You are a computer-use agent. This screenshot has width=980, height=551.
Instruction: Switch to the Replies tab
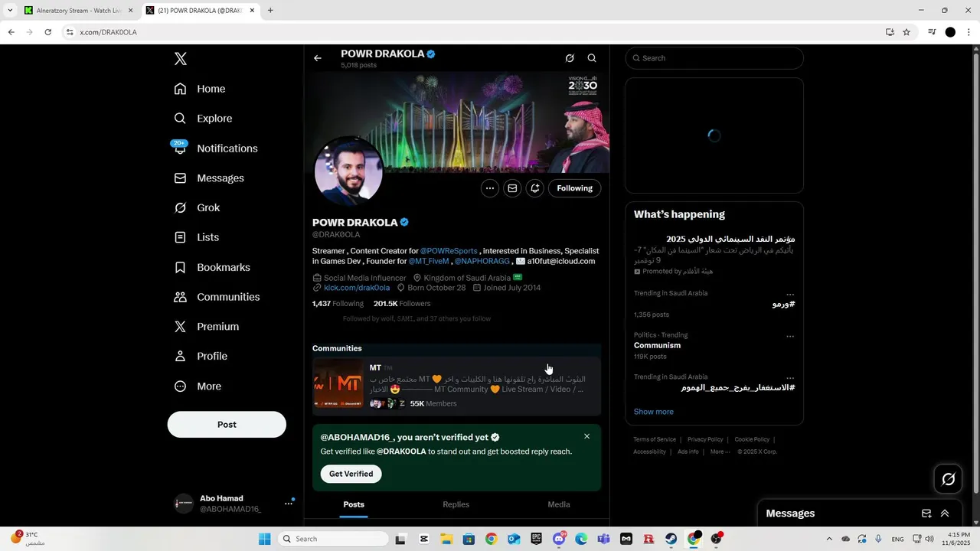click(456, 504)
